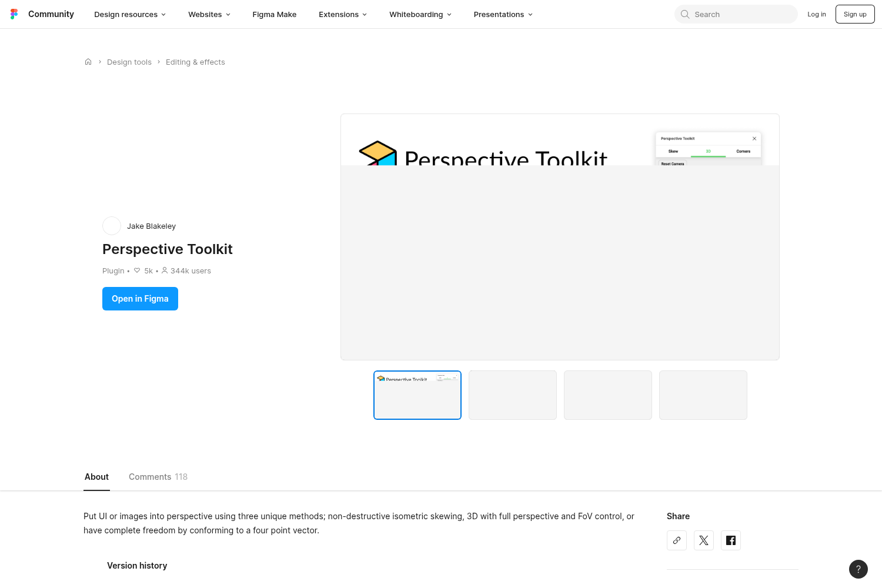
Task: Open Editing & effects breadcrumb
Action: pos(195,62)
